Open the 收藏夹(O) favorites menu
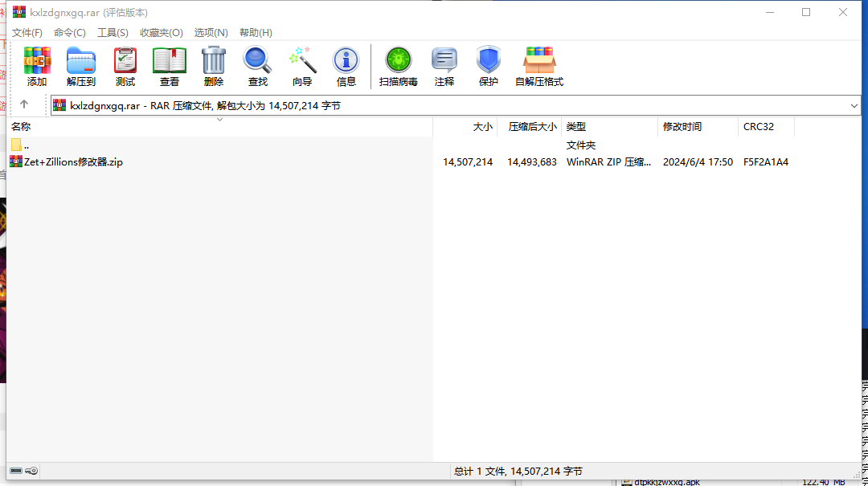Screen dimensions: 868x486 click(x=161, y=33)
